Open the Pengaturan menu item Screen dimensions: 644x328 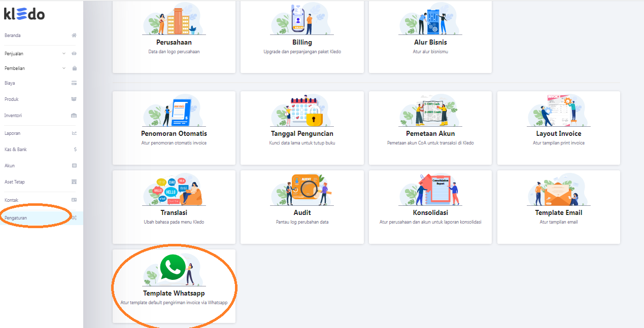pyautogui.click(x=16, y=218)
